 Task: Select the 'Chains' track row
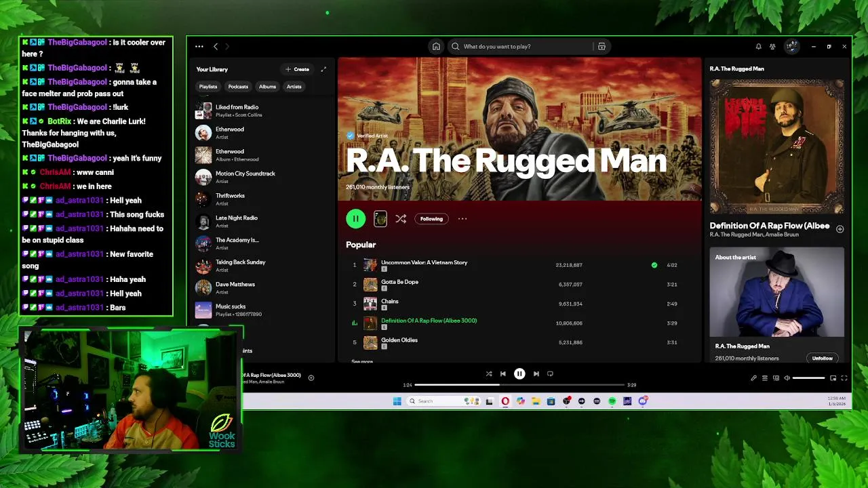519,304
